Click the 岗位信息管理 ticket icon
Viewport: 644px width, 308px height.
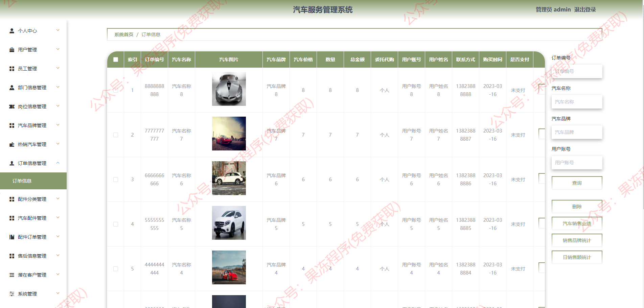click(12, 106)
